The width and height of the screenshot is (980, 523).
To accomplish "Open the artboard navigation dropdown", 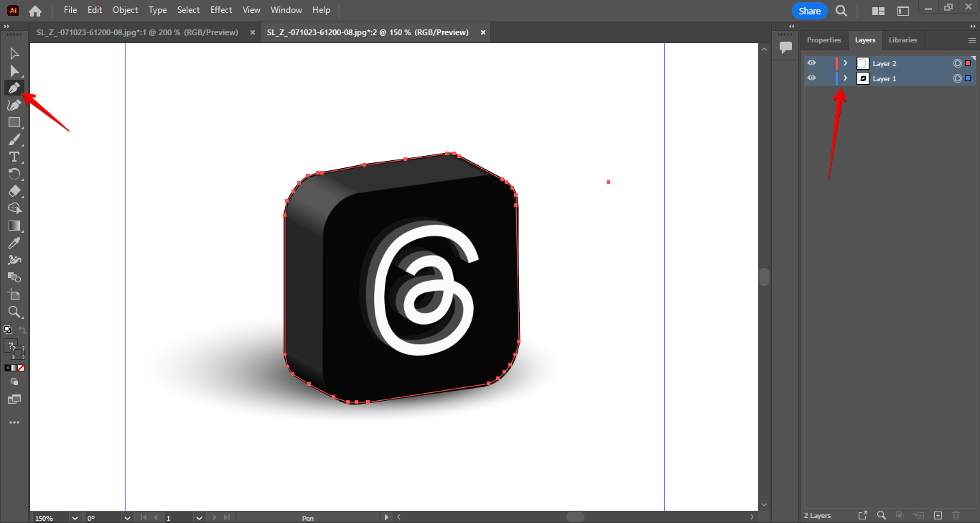I will 199,517.
